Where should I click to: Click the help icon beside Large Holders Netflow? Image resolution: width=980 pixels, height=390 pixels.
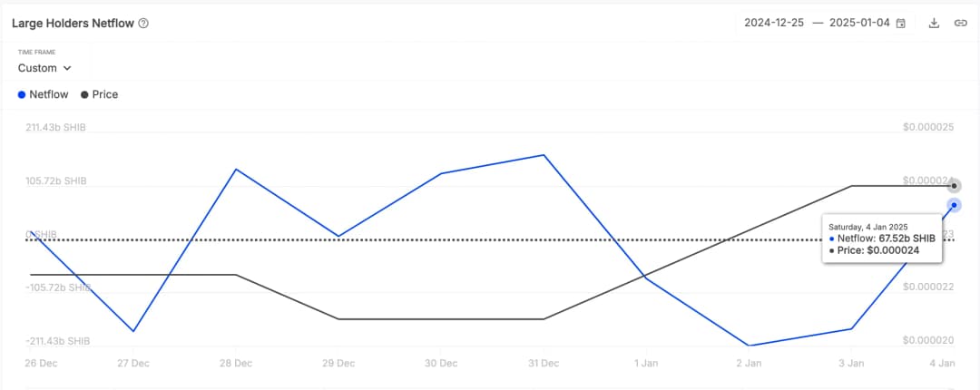click(x=143, y=24)
